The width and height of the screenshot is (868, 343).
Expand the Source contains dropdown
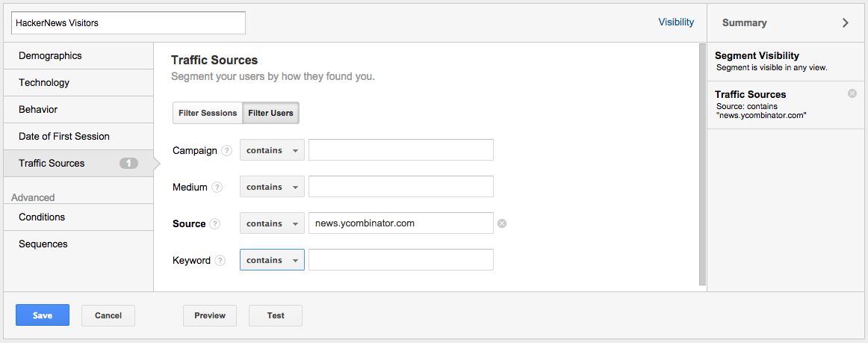tap(272, 223)
